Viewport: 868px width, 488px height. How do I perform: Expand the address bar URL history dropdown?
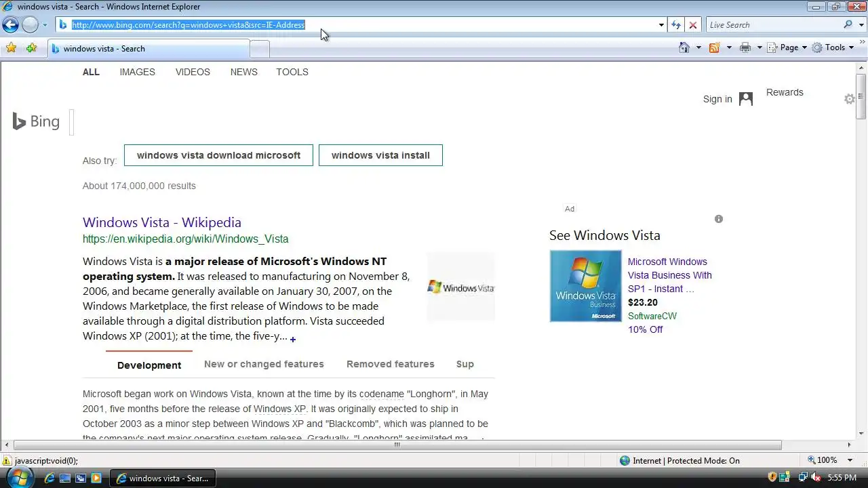(x=661, y=25)
